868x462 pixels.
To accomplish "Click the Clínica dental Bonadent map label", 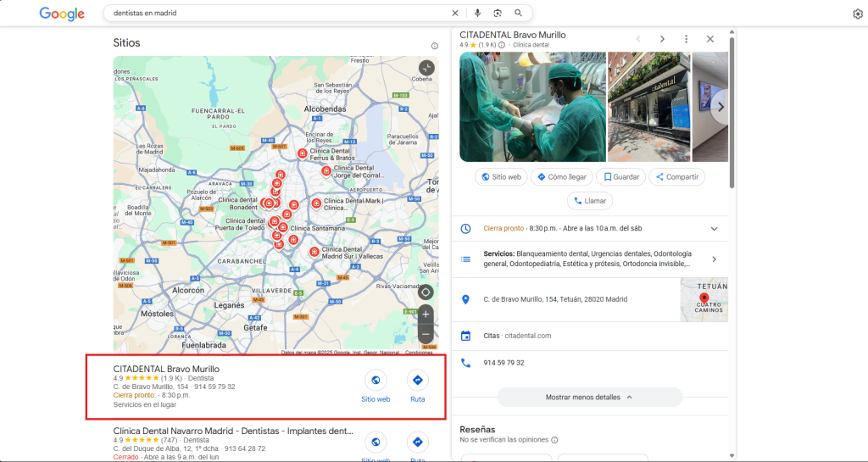I will click(x=237, y=203).
